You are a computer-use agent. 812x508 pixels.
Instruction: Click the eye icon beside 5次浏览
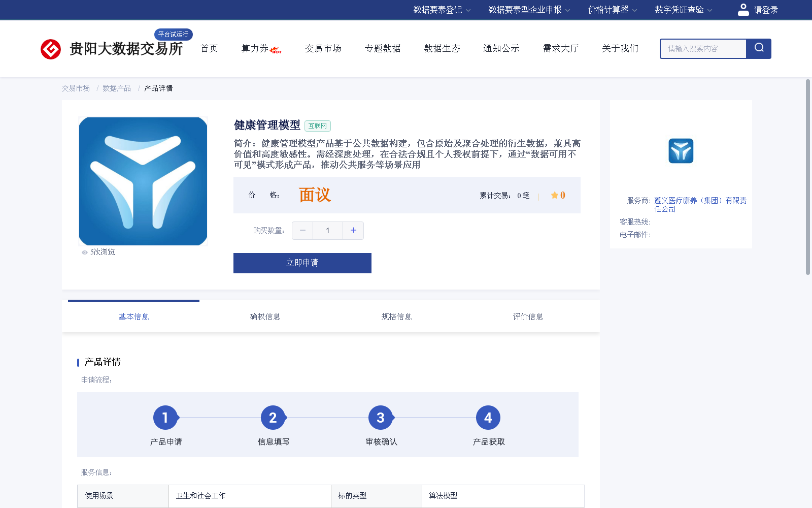[x=85, y=252]
